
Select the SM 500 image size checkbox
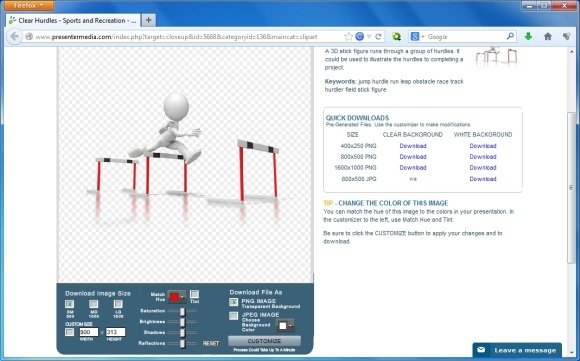(x=70, y=304)
